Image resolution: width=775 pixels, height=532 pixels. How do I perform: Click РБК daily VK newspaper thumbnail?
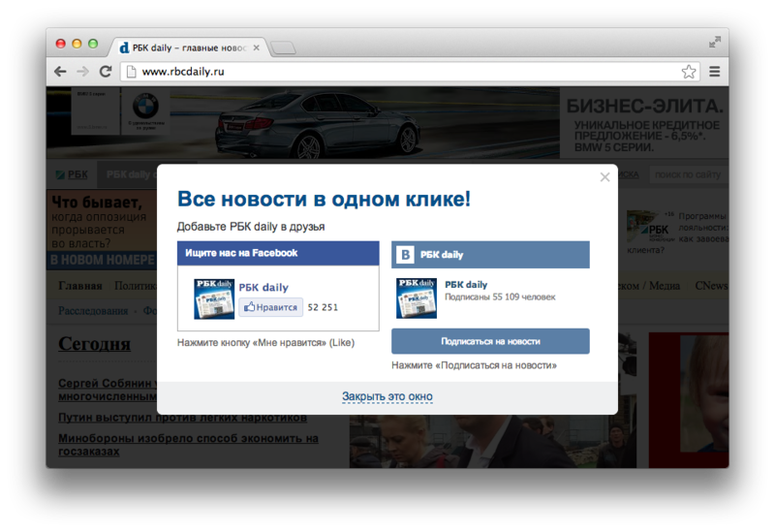click(417, 298)
